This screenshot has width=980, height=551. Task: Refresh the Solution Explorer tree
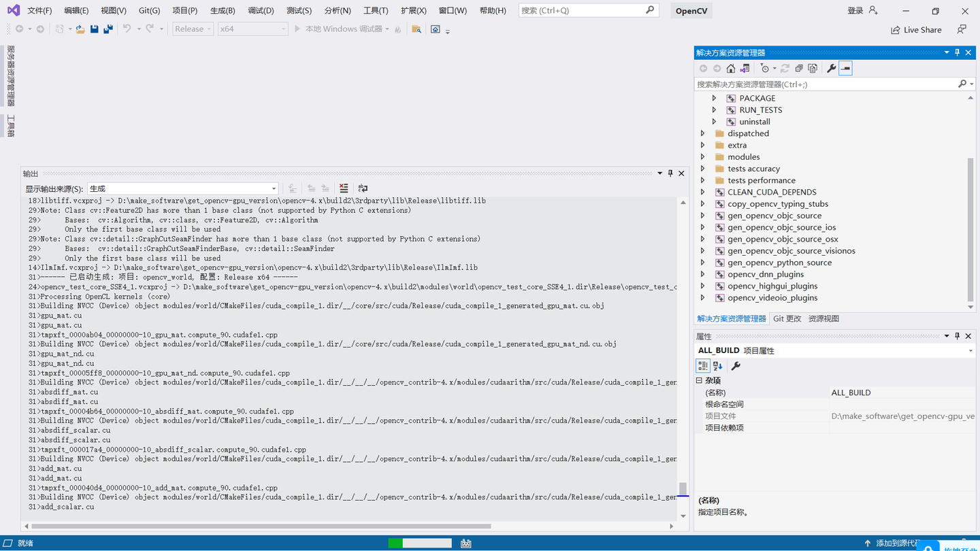pyautogui.click(x=785, y=68)
